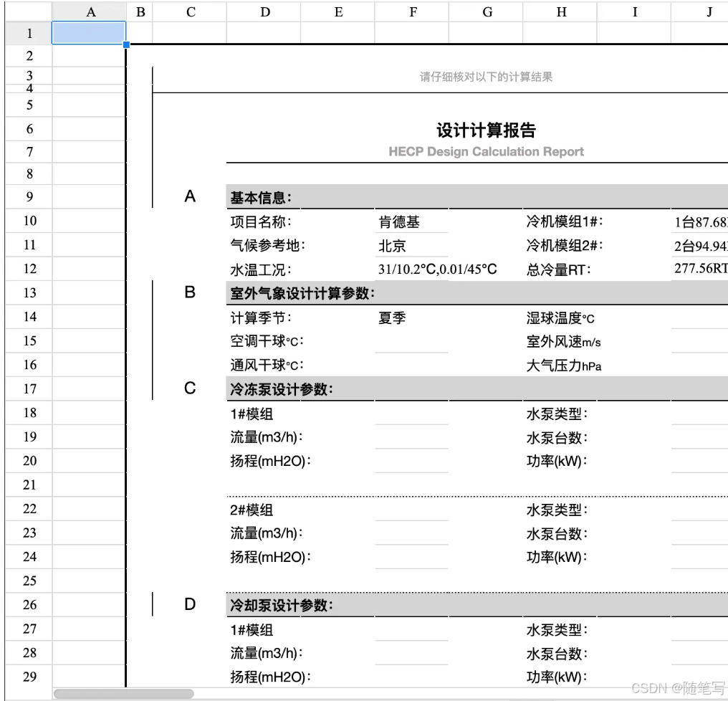The image size is (728, 701).
Task: Click the 大气压力hPa label
Action: pos(564,366)
